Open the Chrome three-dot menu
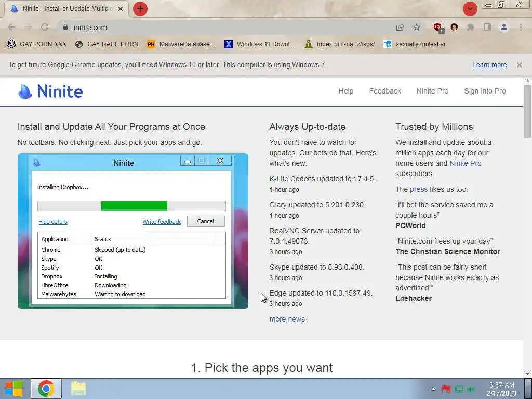Viewport: 532px width, 399px height. point(521,28)
